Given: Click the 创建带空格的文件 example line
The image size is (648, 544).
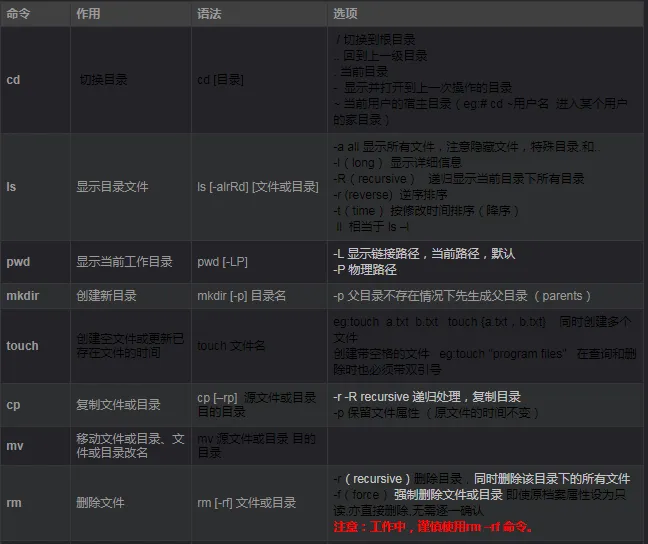Looking at the screenshot, I should tap(485, 362).
